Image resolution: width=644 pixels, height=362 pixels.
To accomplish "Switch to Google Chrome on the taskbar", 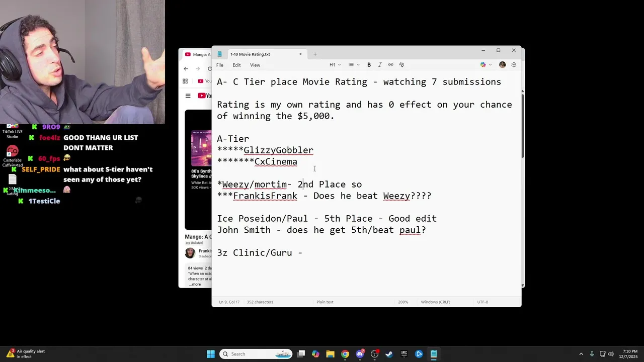I will point(345,354).
